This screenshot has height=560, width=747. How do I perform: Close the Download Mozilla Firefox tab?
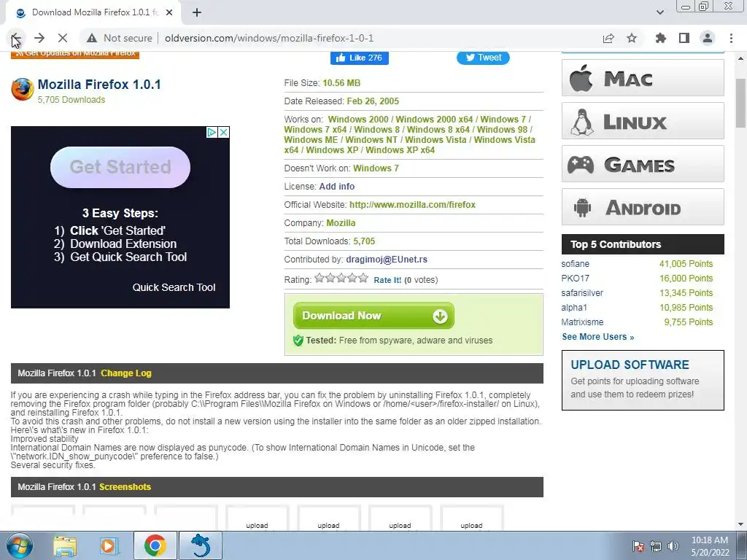pyautogui.click(x=169, y=13)
